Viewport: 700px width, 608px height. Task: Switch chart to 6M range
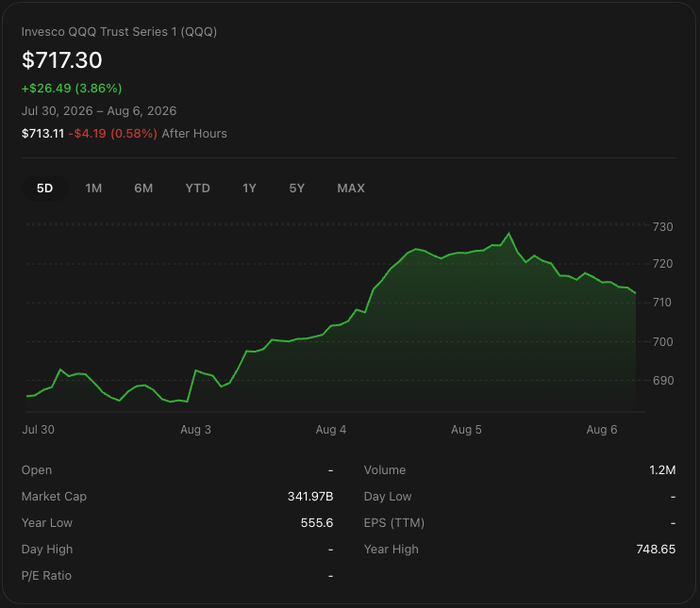[143, 189]
